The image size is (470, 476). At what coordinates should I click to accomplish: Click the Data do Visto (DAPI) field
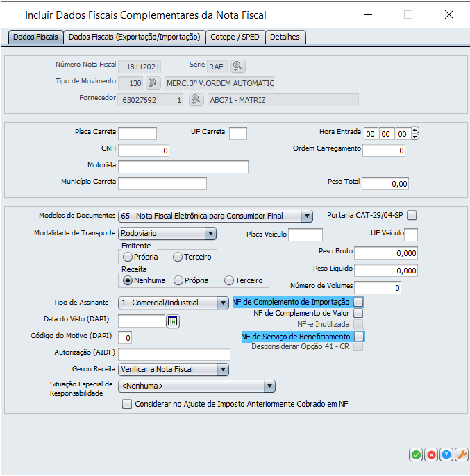tap(142, 321)
